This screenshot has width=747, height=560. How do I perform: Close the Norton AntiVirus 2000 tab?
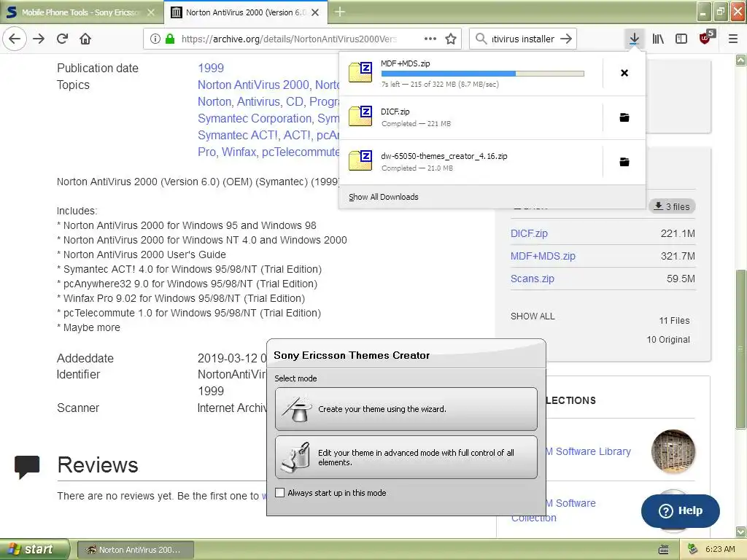point(315,12)
